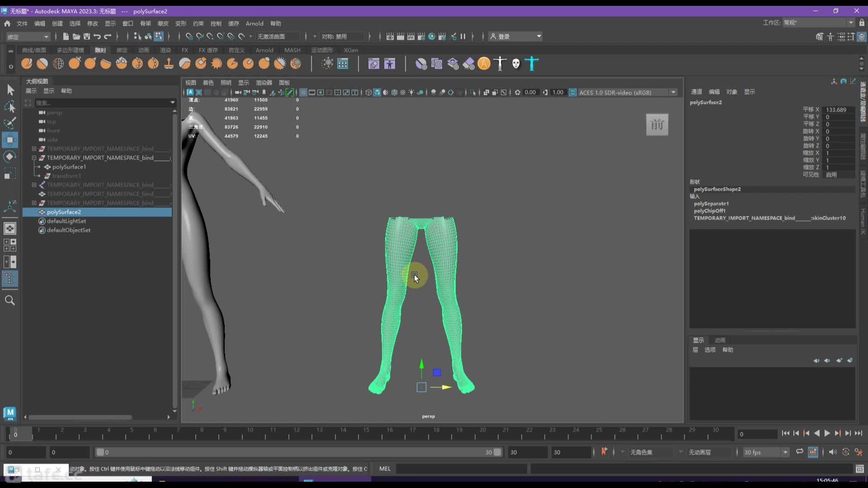Image resolution: width=868 pixels, height=488 pixels.
Task: Click frame 15 on the time slider
Action: point(366,433)
